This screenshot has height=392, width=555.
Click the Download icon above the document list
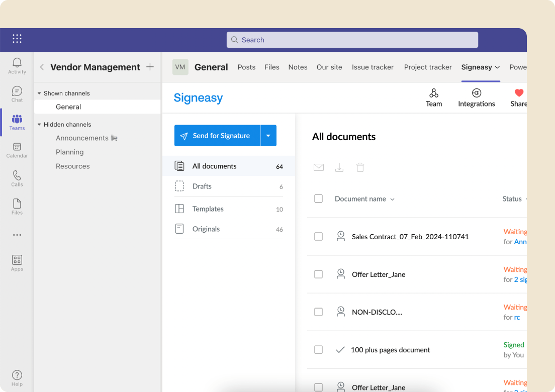click(x=339, y=167)
